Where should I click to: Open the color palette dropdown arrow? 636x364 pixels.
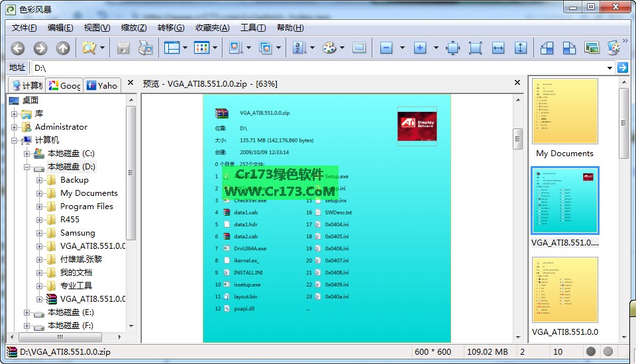pos(342,48)
